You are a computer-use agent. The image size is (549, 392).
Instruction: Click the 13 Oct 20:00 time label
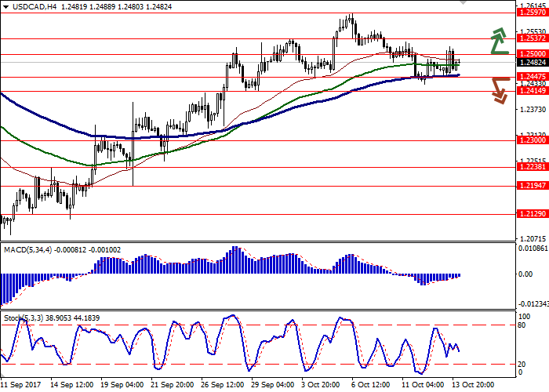pos(474,385)
